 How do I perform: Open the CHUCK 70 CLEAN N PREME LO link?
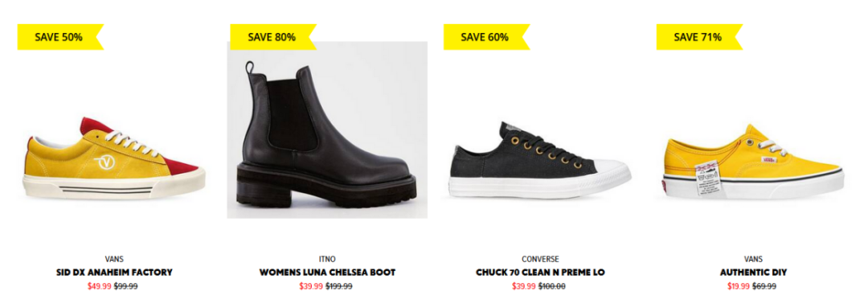point(540,273)
